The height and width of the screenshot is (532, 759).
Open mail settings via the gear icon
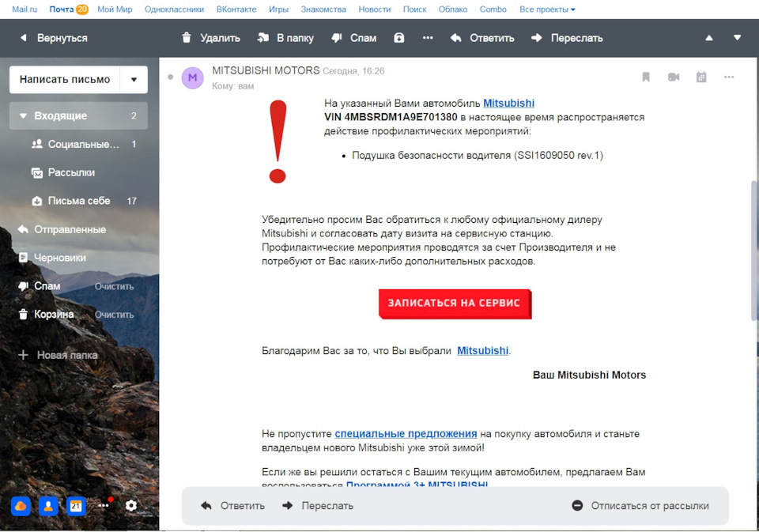coord(131,506)
